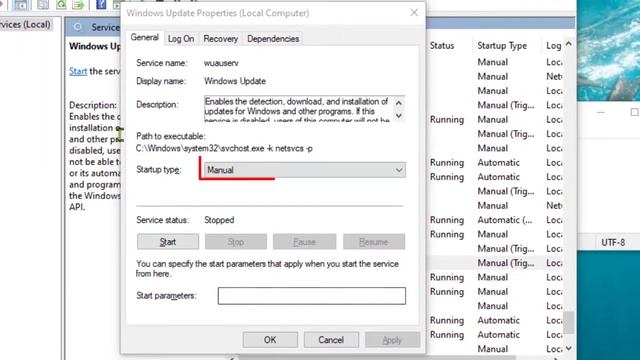Select Services (Local) in the console tree

coord(25,24)
